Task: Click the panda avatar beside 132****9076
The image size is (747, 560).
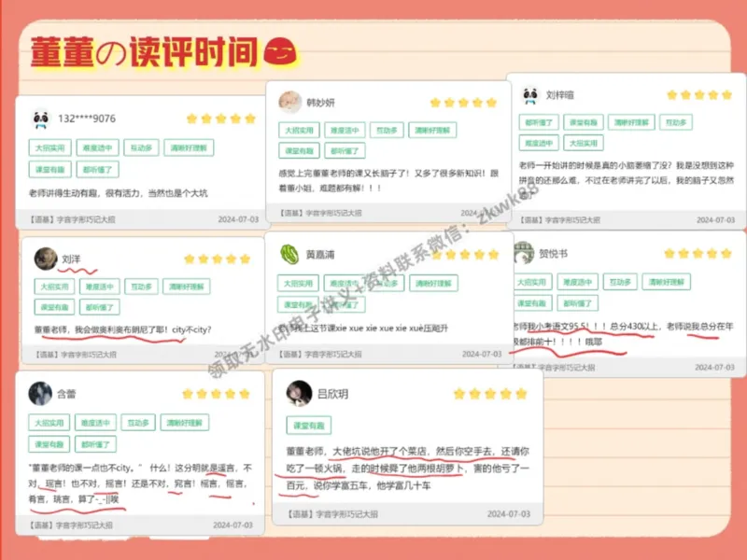Action: 41,119
